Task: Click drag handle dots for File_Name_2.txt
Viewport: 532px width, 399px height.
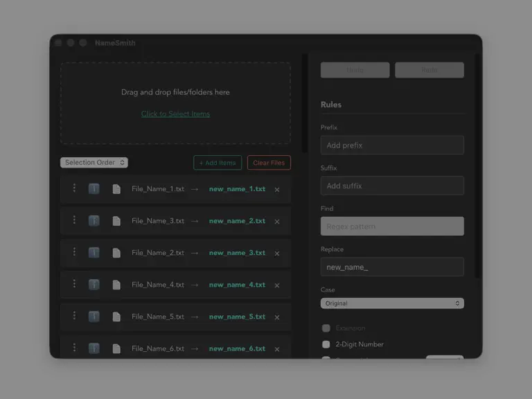Action: [74, 251]
